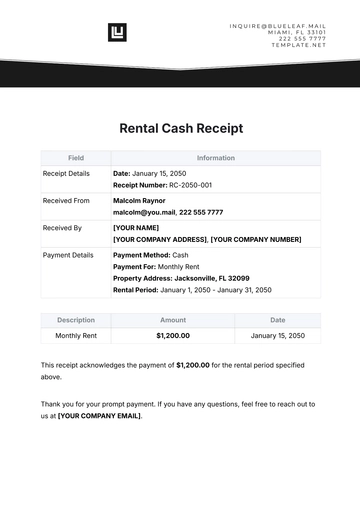Click the 'Thank you for your prompt payment' sentence

click(98, 404)
